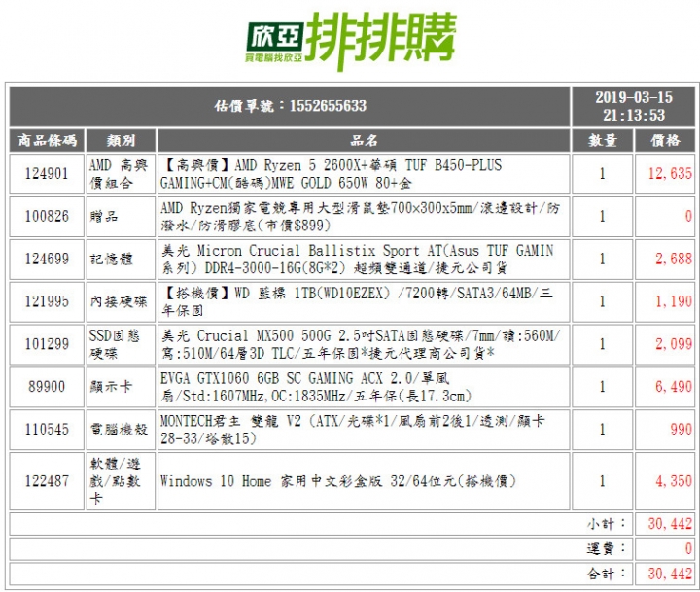Click the 品名 column header
The image size is (700, 592).
tap(364, 141)
